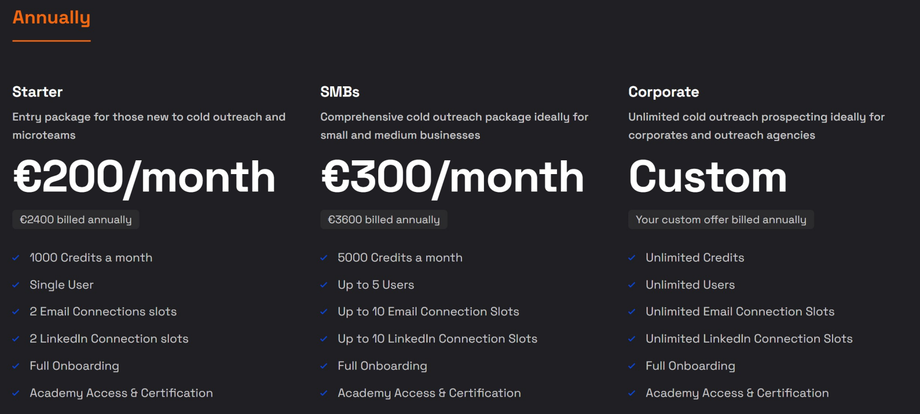Image resolution: width=920 pixels, height=414 pixels.
Task: Click the custom offer billed annually badge
Action: (x=721, y=220)
